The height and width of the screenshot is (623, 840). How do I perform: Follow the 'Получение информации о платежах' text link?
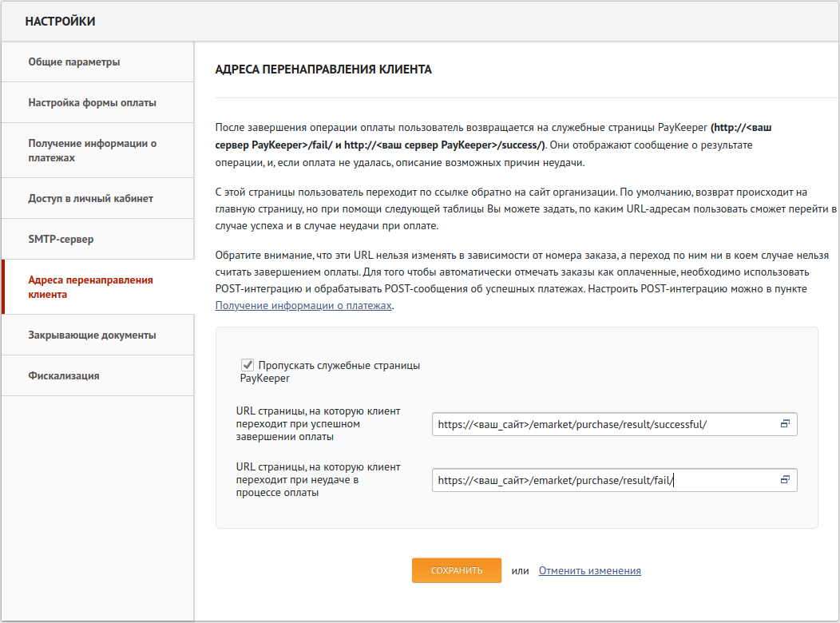tap(303, 305)
